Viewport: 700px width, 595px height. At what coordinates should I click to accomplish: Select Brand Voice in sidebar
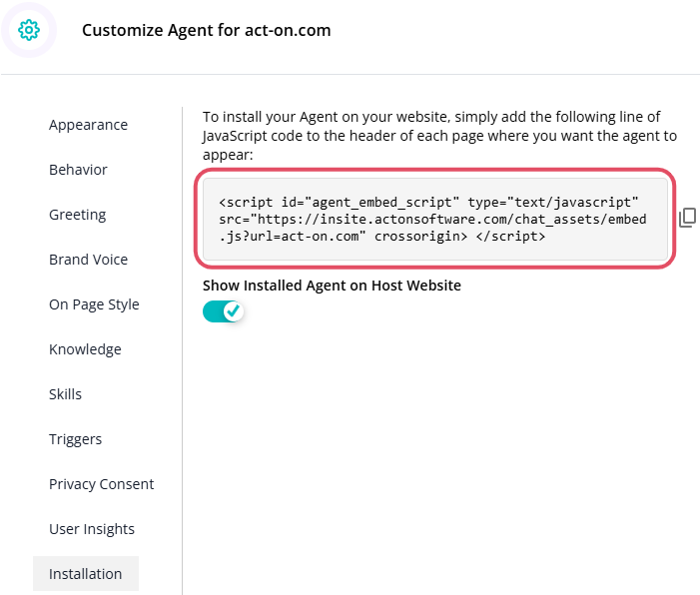89,260
